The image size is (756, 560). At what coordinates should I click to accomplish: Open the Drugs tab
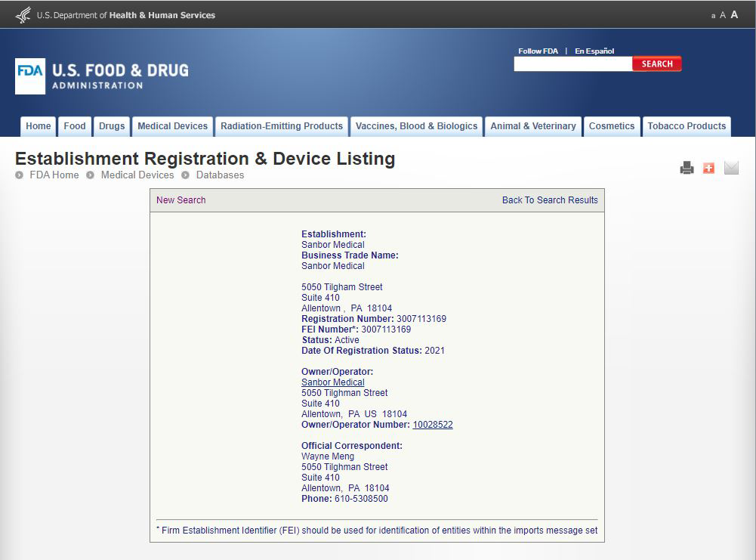112,126
